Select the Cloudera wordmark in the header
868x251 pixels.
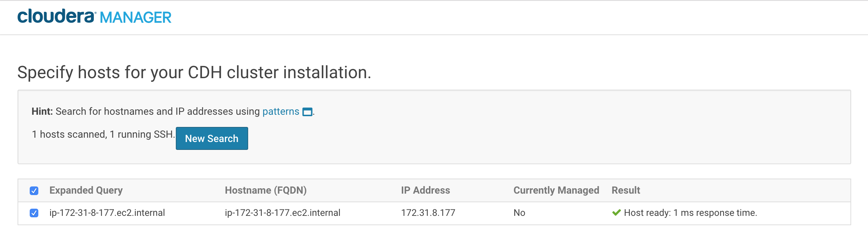point(57,16)
